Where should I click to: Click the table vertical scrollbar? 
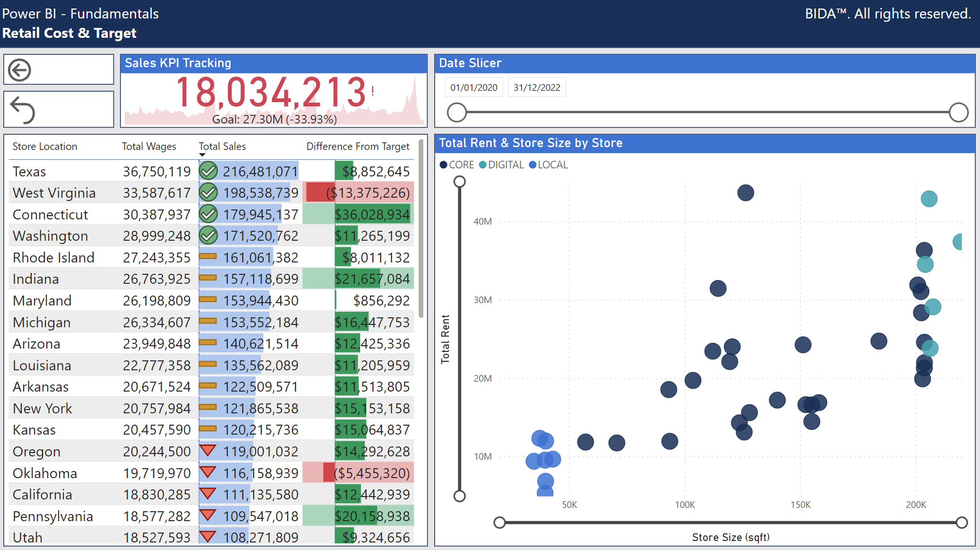point(421,227)
